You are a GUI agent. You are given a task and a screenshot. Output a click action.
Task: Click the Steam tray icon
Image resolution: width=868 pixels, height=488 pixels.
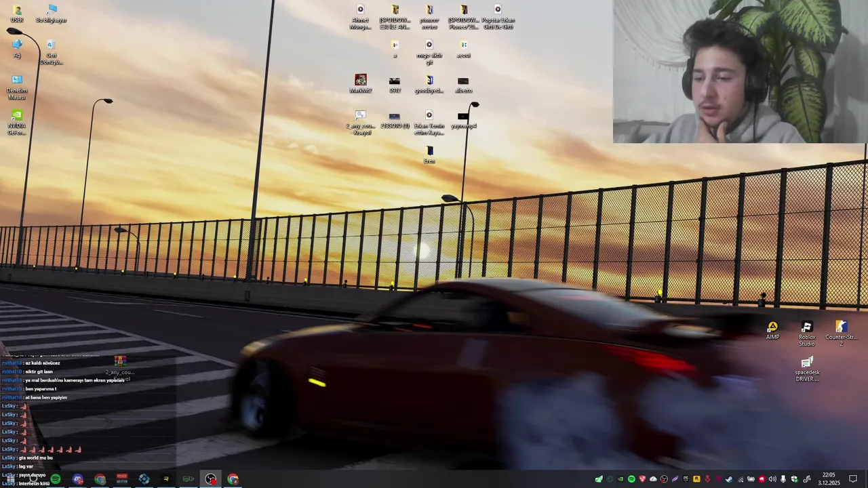pyautogui.click(x=729, y=479)
